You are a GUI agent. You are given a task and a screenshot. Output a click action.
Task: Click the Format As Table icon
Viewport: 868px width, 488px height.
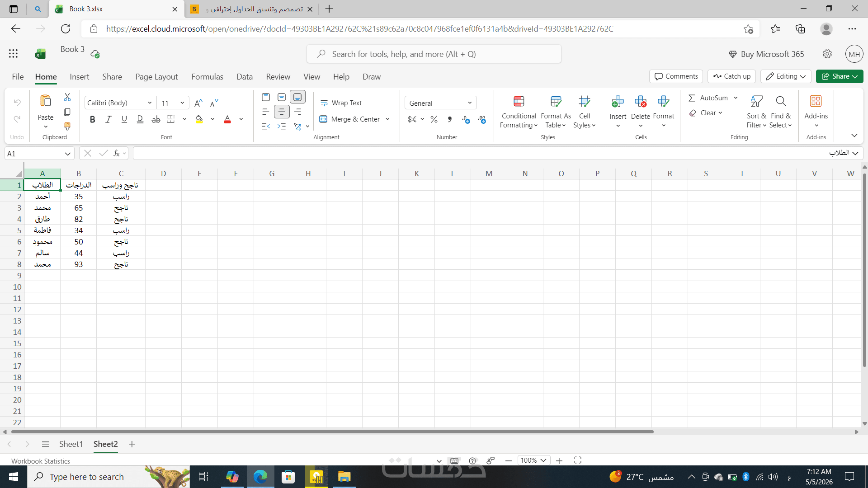(556, 102)
